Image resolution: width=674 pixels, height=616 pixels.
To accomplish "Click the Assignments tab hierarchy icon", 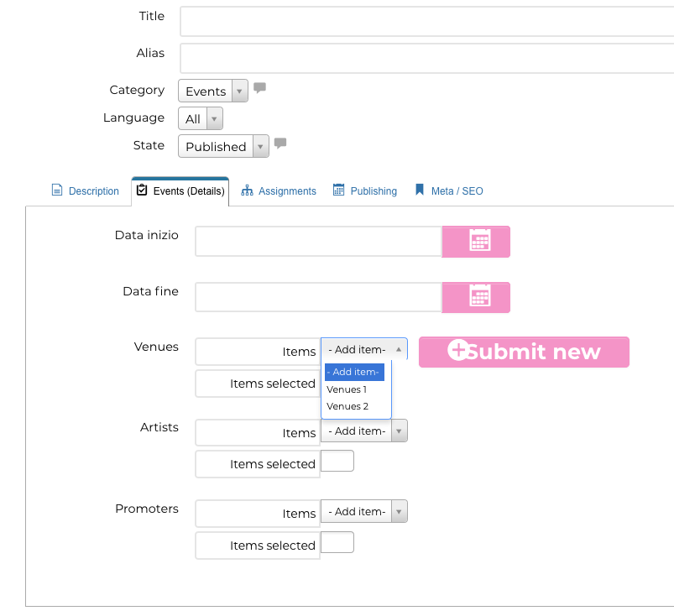I will (x=247, y=191).
